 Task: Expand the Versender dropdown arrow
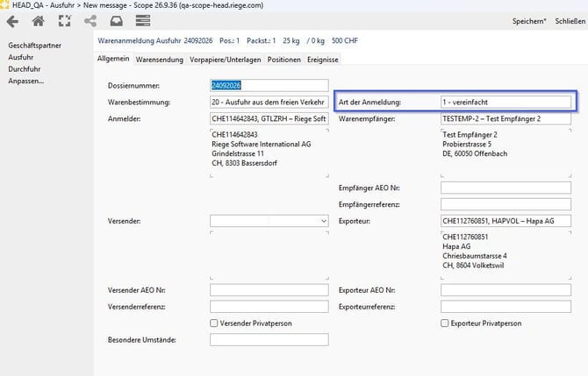pos(324,221)
